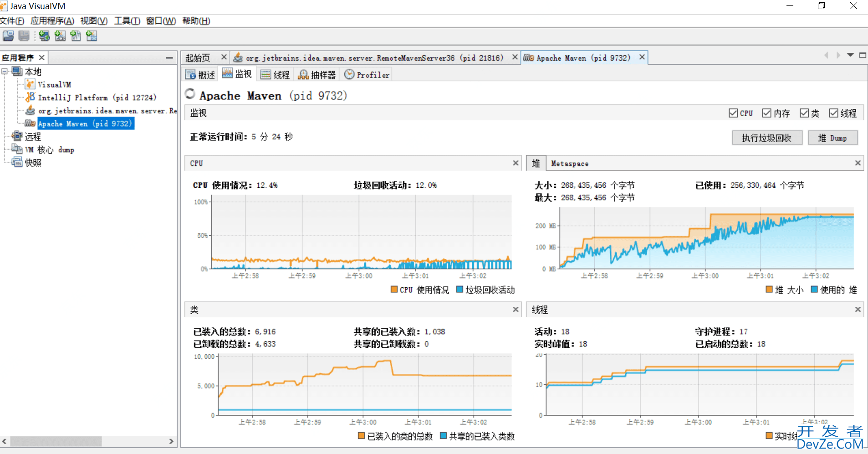Toggle CPU 使用情况 legend swatch
The height and width of the screenshot is (454, 868).
point(394,289)
